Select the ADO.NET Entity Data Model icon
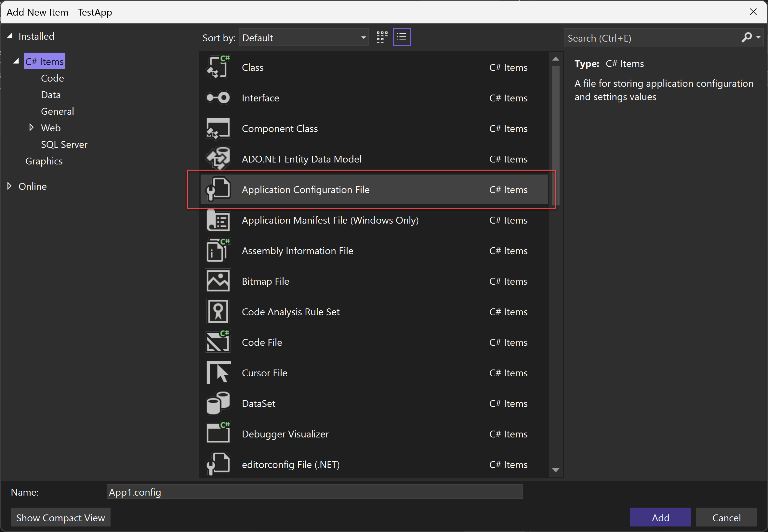Screen dimensions: 768x532 (x=218, y=158)
